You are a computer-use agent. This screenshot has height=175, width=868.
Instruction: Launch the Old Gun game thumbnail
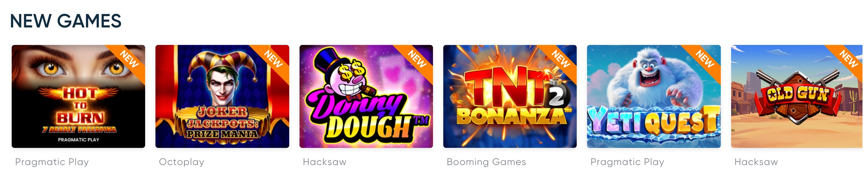coord(797,96)
